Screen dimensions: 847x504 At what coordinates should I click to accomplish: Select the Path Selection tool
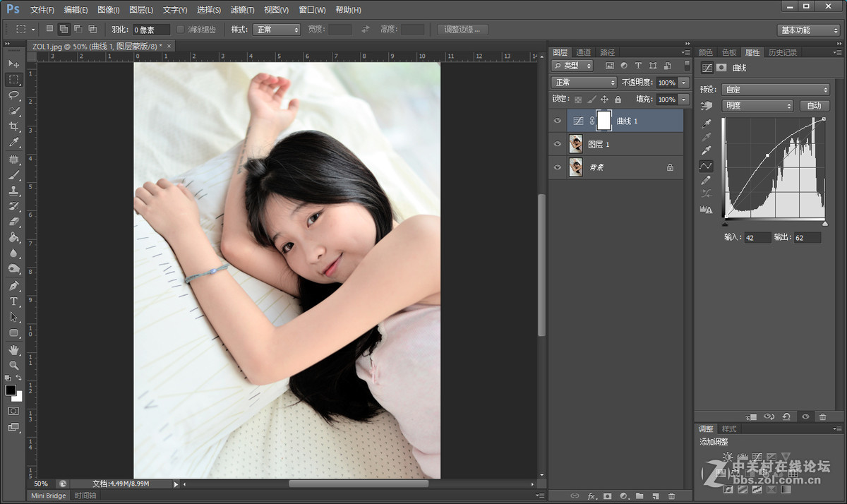coord(13,317)
